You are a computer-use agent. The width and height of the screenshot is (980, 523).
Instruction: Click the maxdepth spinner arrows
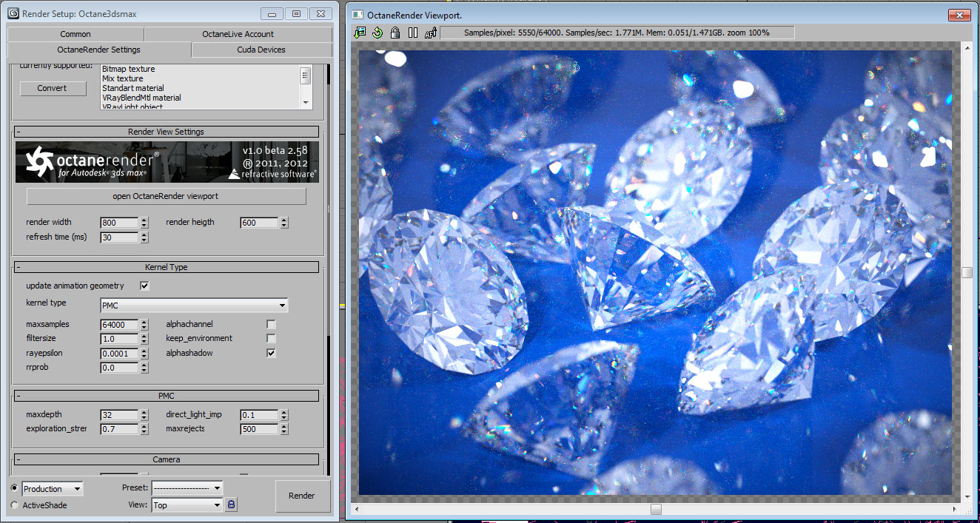144,415
